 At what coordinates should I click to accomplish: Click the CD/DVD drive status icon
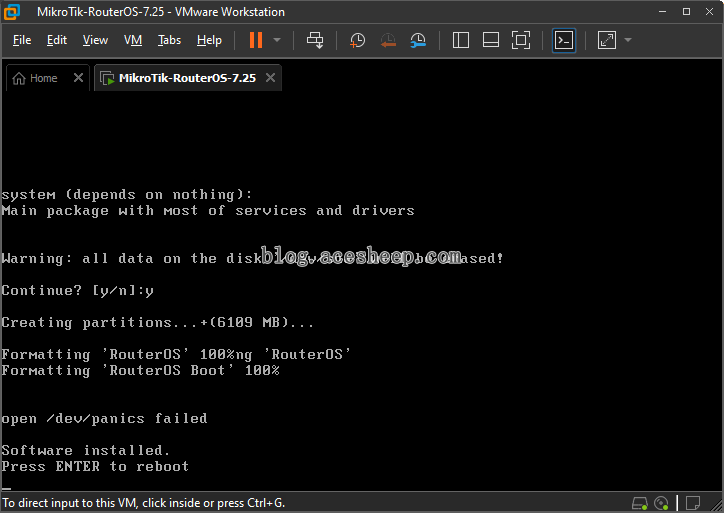tap(661, 503)
